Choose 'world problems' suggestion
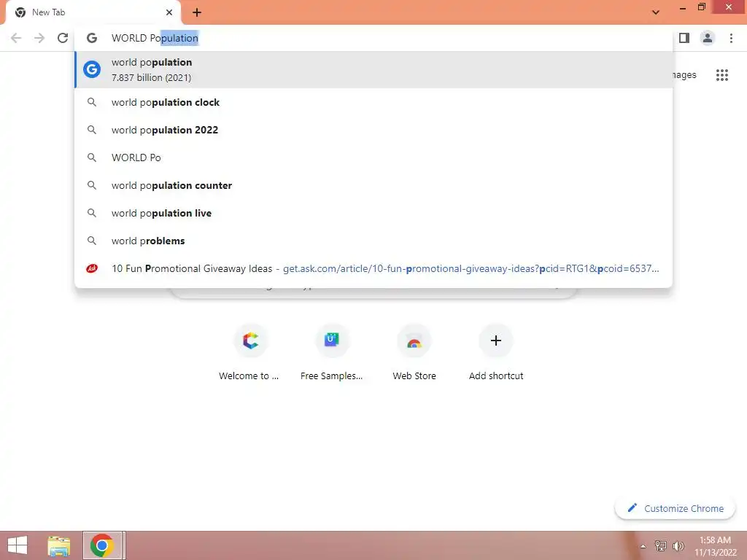 click(373, 241)
